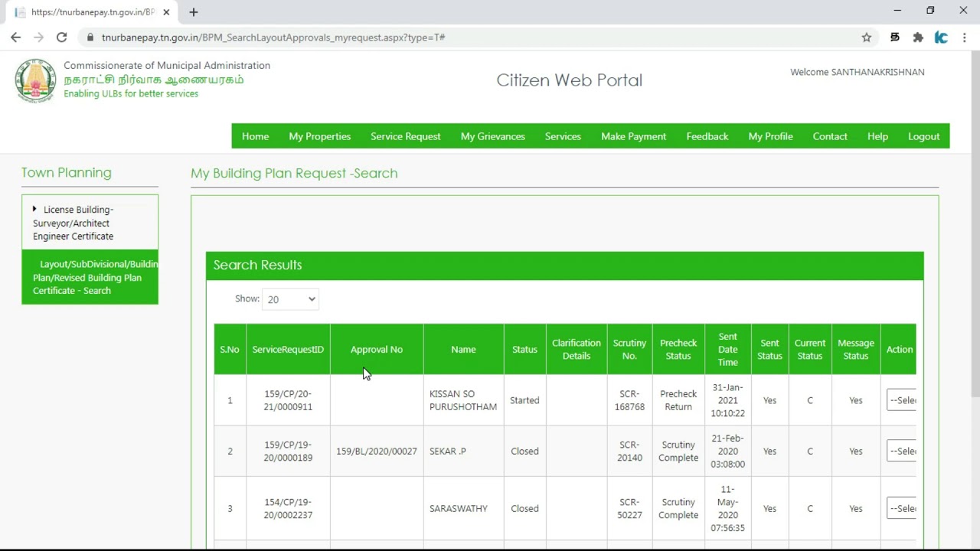The image size is (980, 551).
Task: Go to Make Payment
Action: tap(633, 136)
